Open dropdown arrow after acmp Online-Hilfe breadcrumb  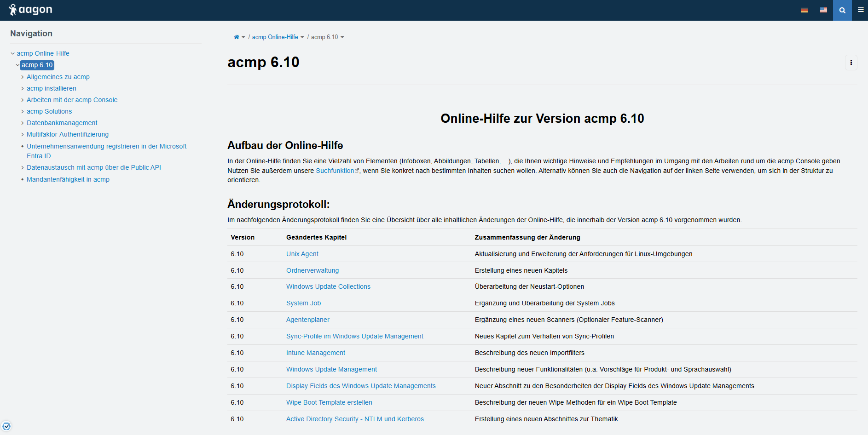tap(302, 37)
